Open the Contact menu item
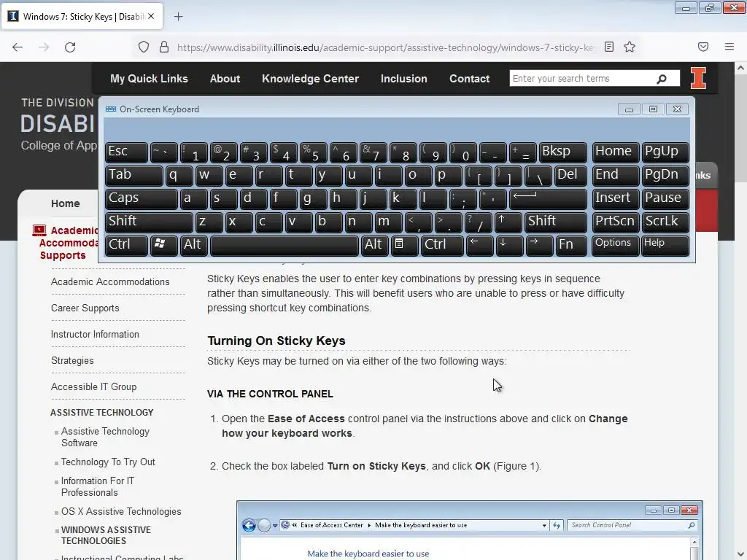The height and width of the screenshot is (560, 747). (x=469, y=79)
